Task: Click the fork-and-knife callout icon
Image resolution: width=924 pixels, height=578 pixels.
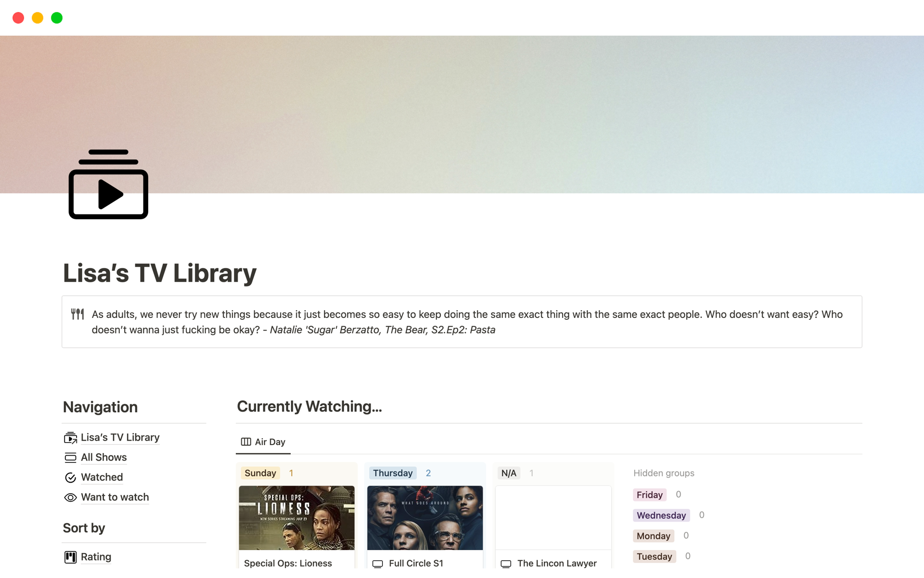Action: (x=77, y=315)
